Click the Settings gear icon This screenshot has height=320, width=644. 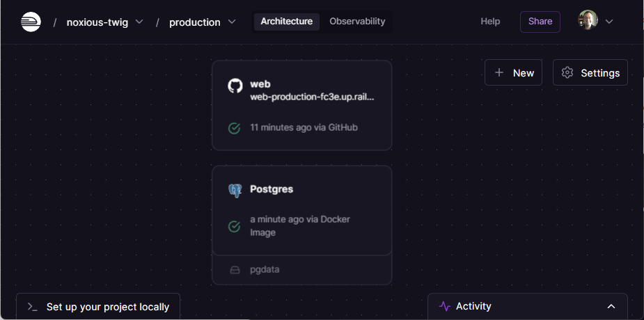567,73
